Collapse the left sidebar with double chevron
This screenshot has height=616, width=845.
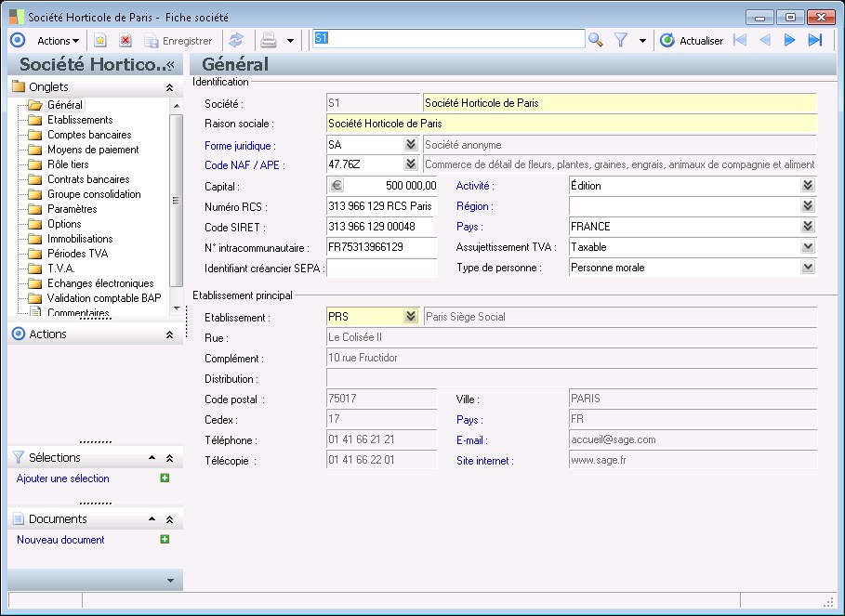pyautogui.click(x=170, y=65)
